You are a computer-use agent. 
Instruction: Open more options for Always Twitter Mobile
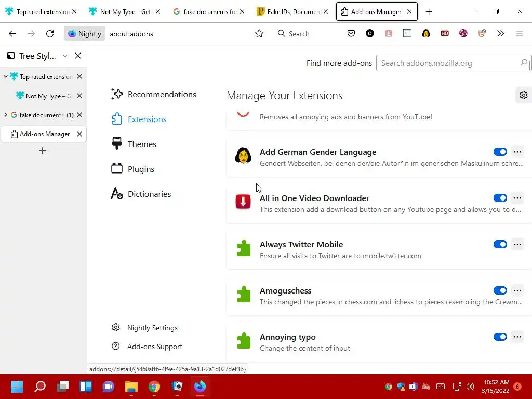(x=517, y=244)
